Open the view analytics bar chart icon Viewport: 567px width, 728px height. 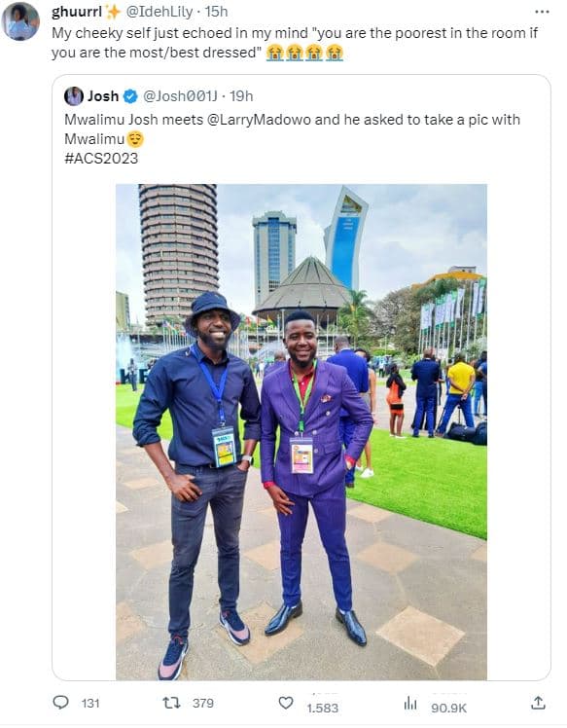pos(410,704)
